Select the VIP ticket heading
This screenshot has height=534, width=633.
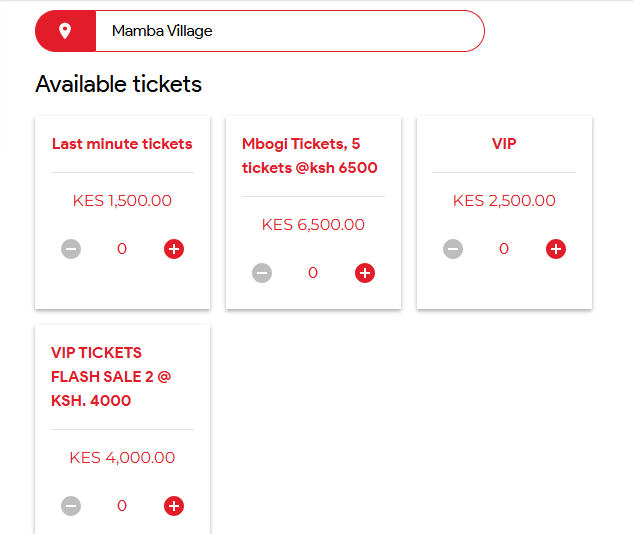(504, 144)
